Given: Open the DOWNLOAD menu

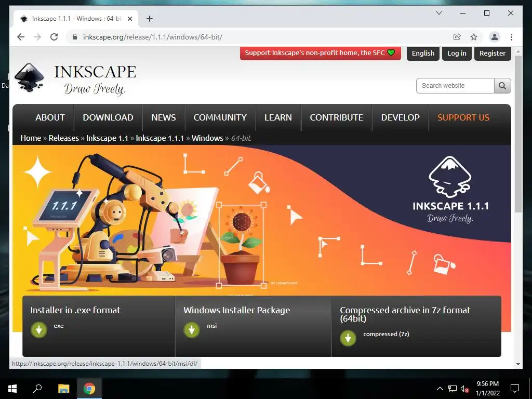Looking at the screenshot, I should pyautogui.click(x=108, y=117).
